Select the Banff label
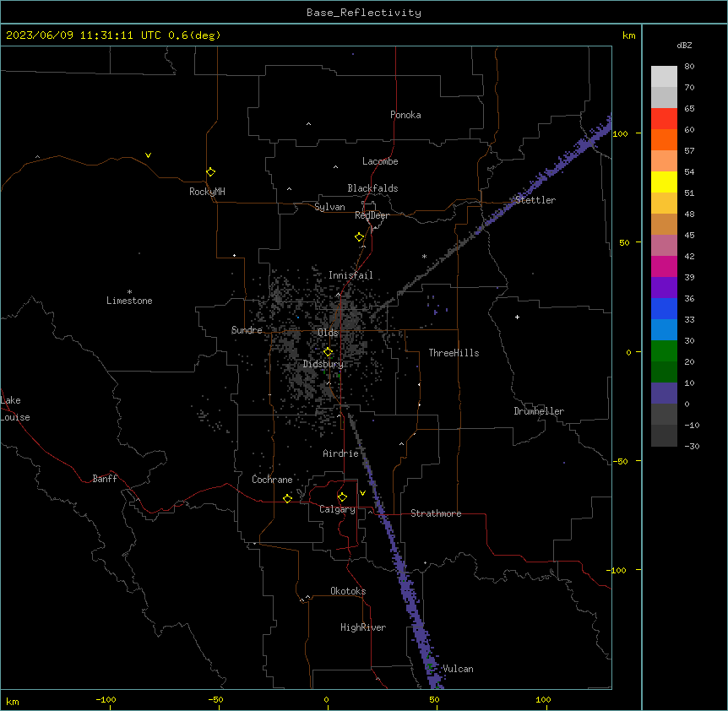Screen dimensions: 728x711 click(105, 479)
